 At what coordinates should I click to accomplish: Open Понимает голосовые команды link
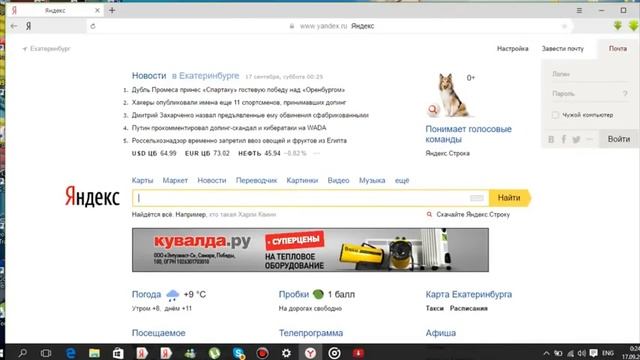468,134
